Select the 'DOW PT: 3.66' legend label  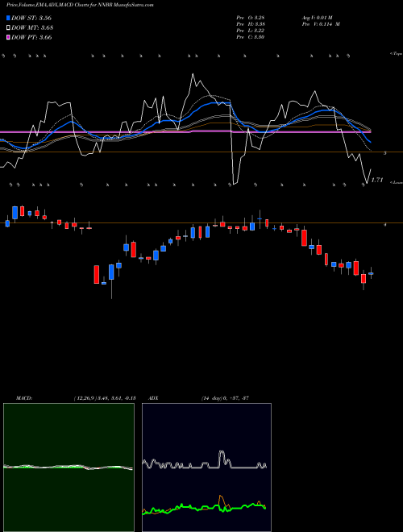tap(31, 37)
